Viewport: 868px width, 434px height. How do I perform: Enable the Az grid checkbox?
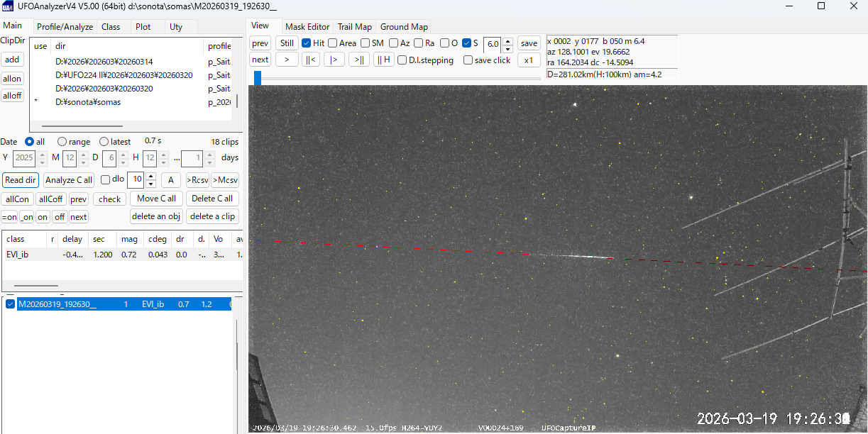pos(394,43)
